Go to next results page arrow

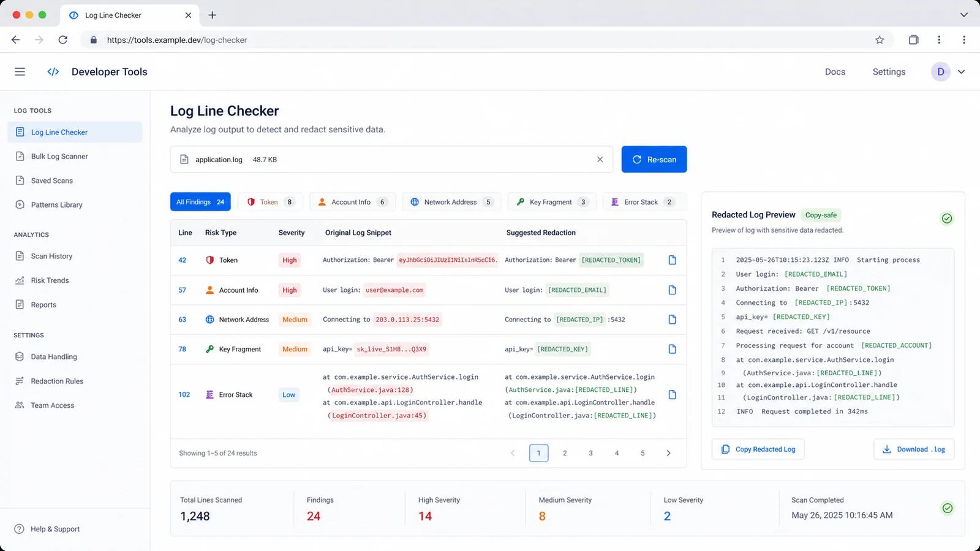tap(668, 453)
